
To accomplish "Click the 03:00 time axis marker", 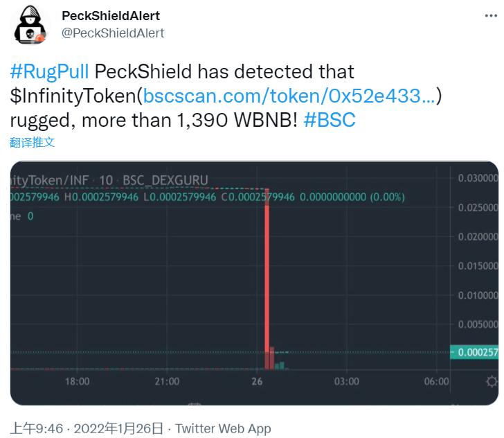I will (x=347, y=381).
